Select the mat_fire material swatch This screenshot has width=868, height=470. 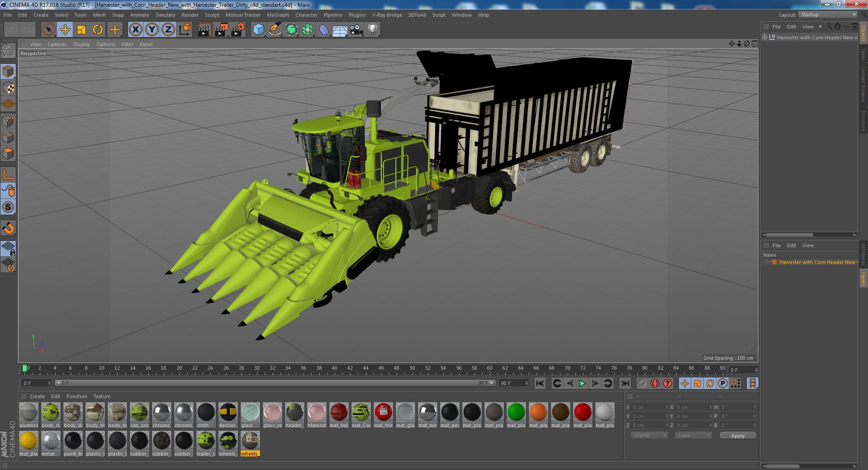(383, 415)
